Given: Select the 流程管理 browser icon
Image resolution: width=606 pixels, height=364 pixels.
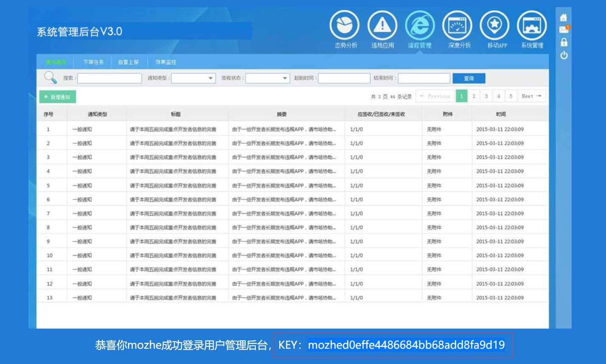Looking at the screenshot, I should coord(420,25).
